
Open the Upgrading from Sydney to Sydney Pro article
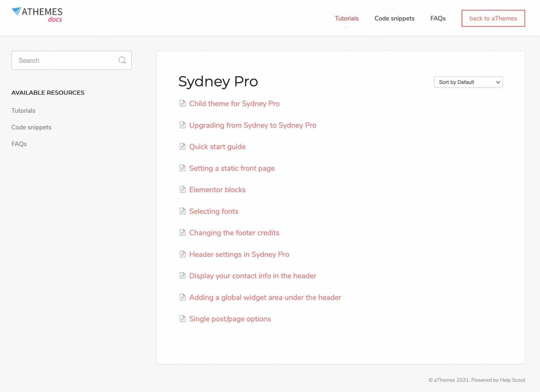tap(252, 125)
